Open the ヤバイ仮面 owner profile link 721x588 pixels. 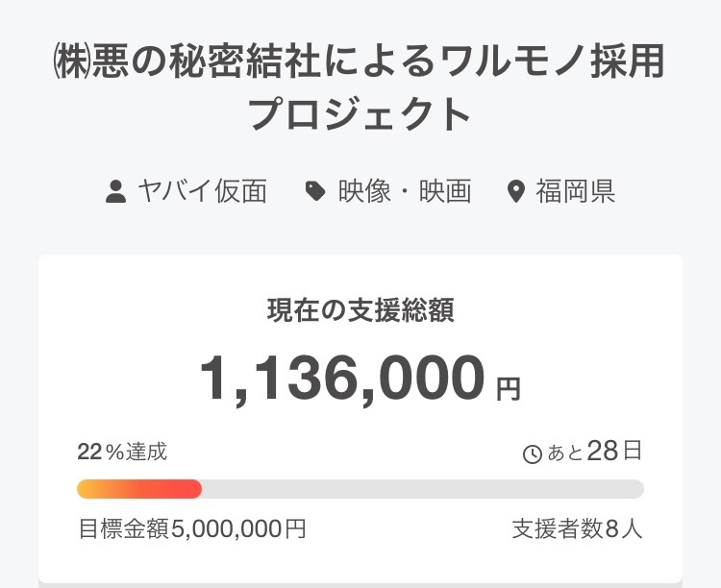pos(201,192)
